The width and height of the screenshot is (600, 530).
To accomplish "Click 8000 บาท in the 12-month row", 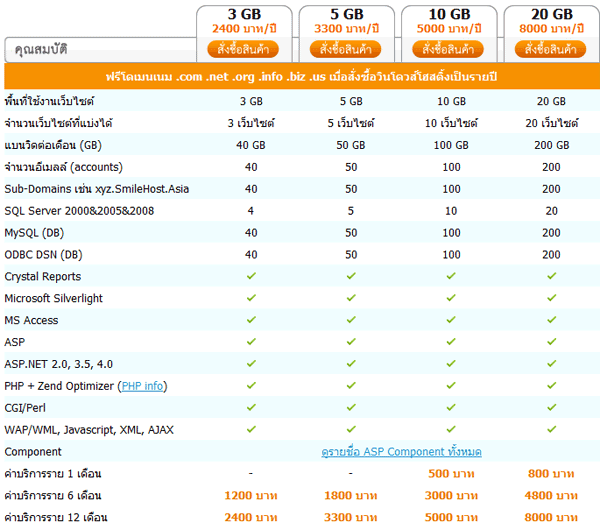I will click(551, 517).
